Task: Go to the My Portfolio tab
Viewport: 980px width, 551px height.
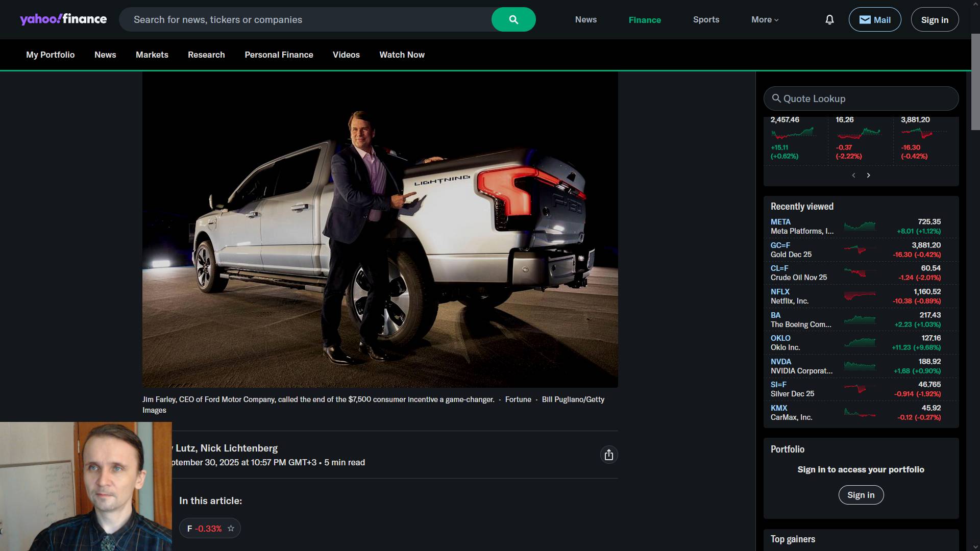Action: point(50,55)
